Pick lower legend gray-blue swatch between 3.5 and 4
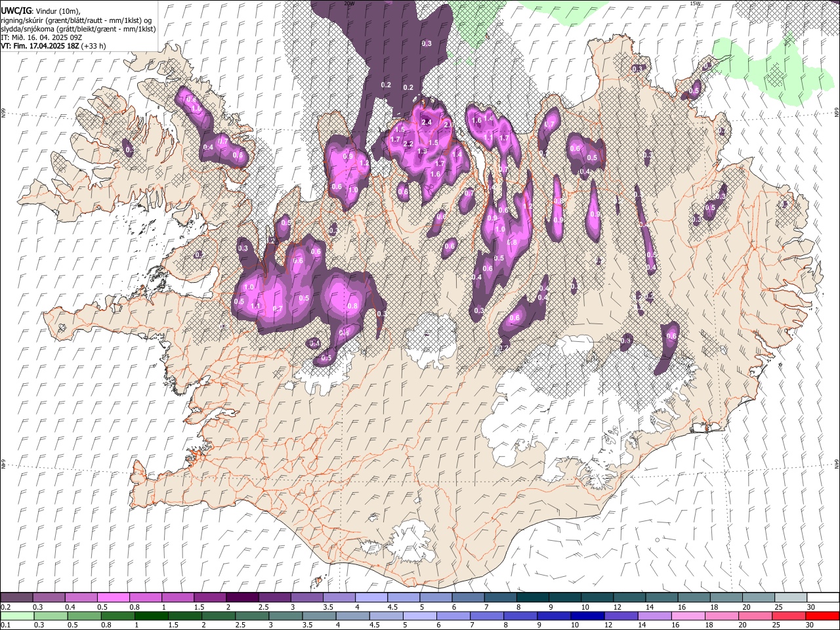 (x=320, y=616)
